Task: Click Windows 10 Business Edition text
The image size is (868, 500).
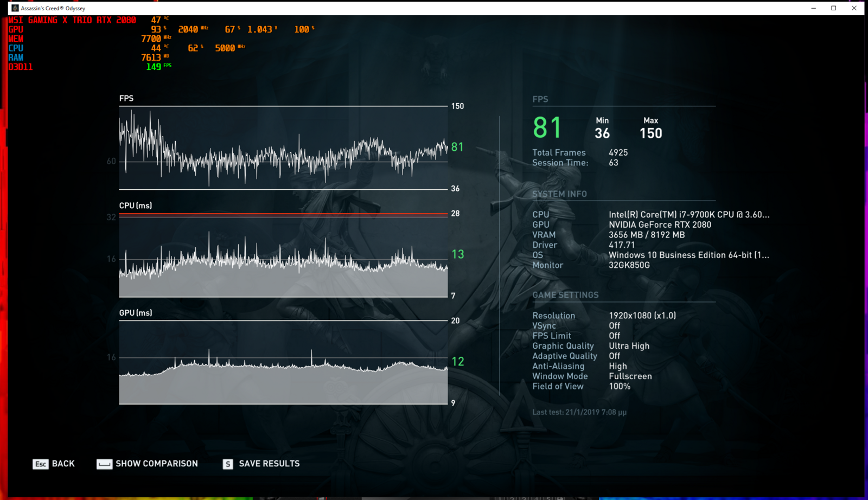Action: (689, 255)
